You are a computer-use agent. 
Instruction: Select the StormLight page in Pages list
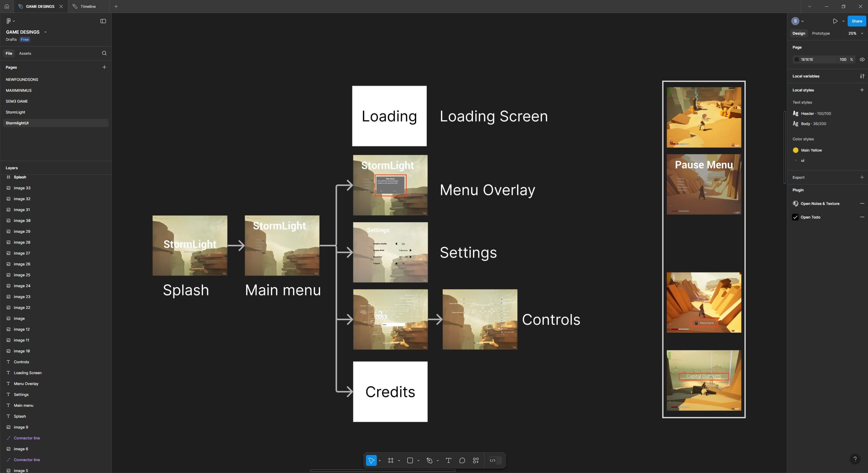[x=16, y=112]
